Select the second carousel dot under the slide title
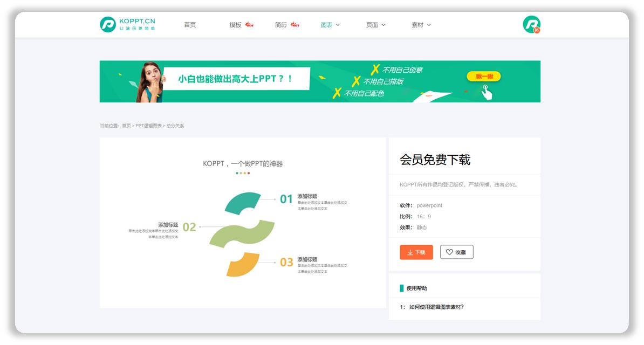Viewport: 644px width, 345px height. click(x=241, y=173)
